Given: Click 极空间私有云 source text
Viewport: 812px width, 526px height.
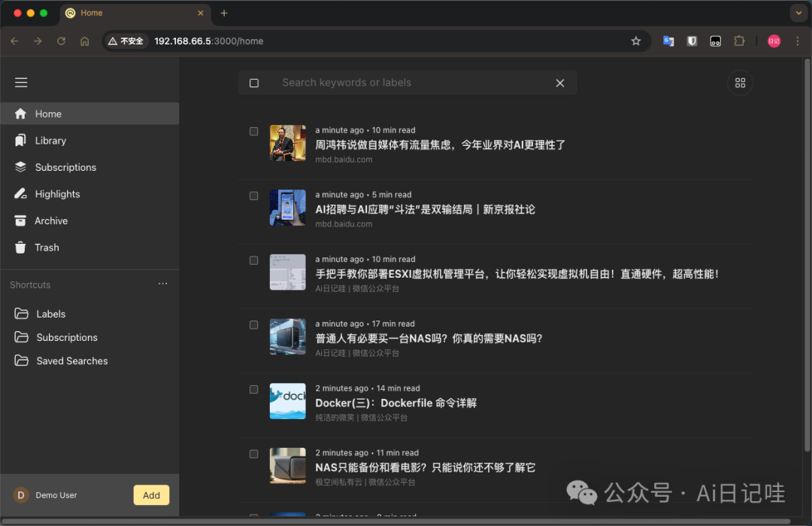Looking at the screenshot, I should (338, 482).
